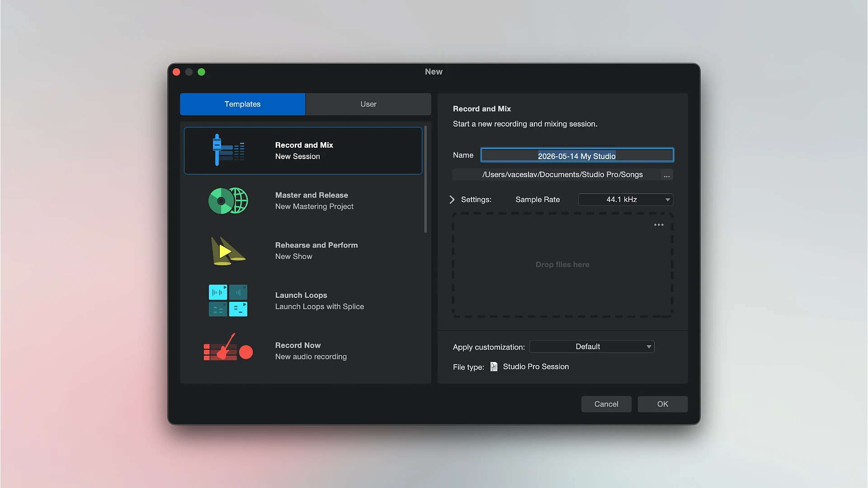Click the Name input field

[x=577, y=155]
